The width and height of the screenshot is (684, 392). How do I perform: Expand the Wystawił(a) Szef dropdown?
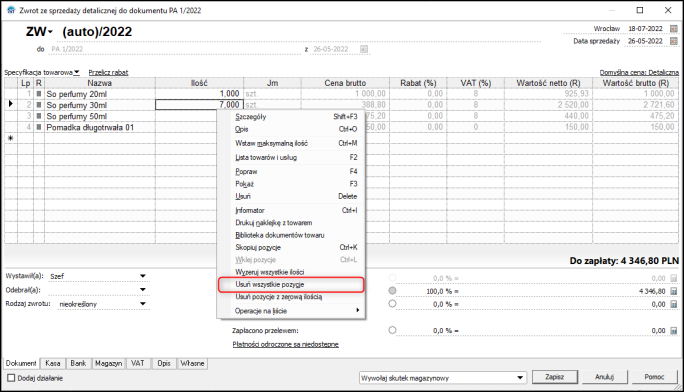[x=143, y=276]
